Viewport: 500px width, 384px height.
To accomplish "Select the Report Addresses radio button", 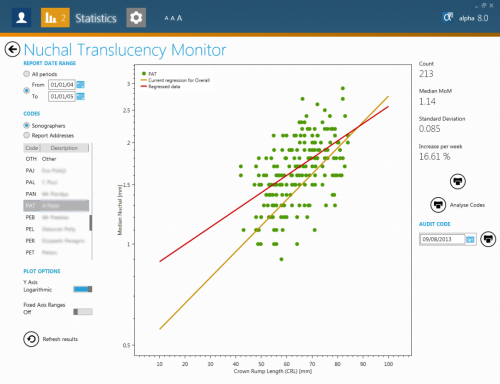I will [26, 135].
